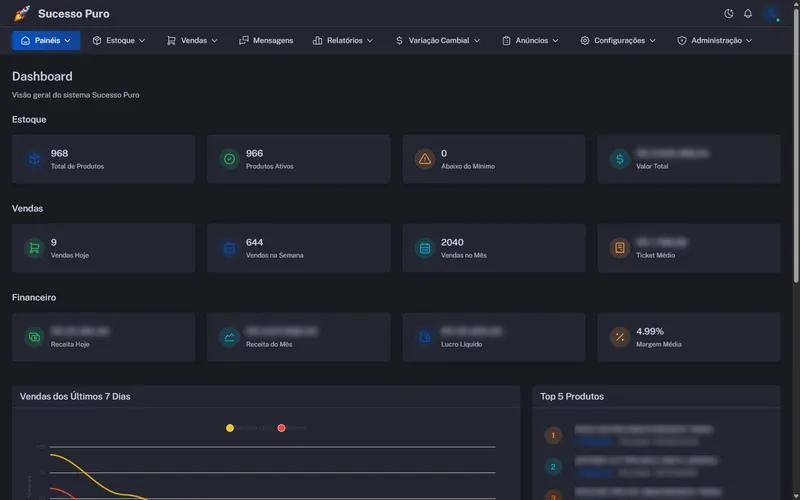Select the rank 1 product badge
The height and width of the screenshot is (500, 800).
click(x=553, y=435)
